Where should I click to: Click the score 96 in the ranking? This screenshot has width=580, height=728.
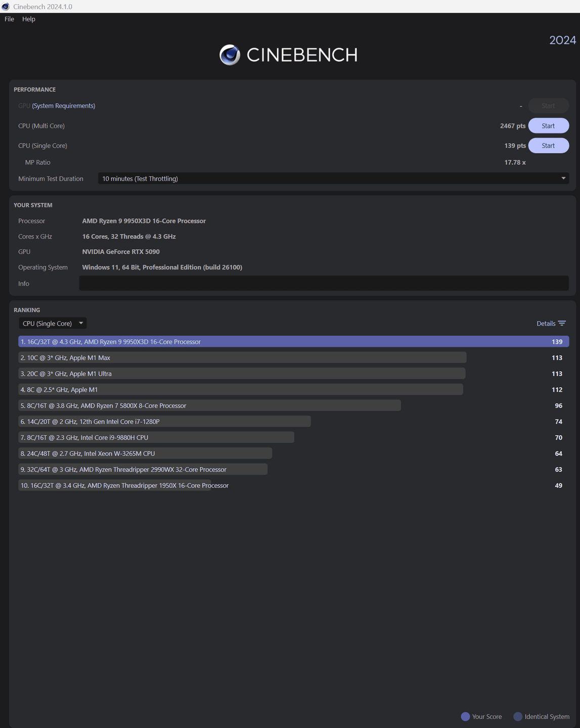(x=559, y=405)
